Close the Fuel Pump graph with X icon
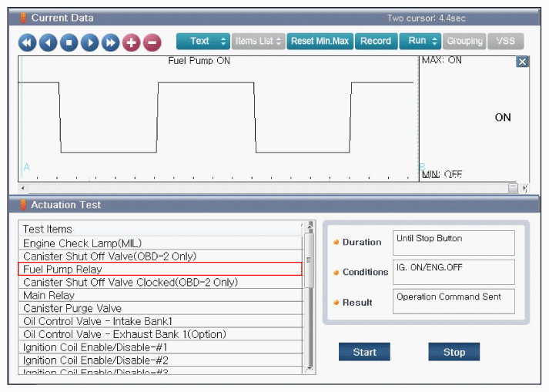 pyautogui.click(x=522, y=62)
